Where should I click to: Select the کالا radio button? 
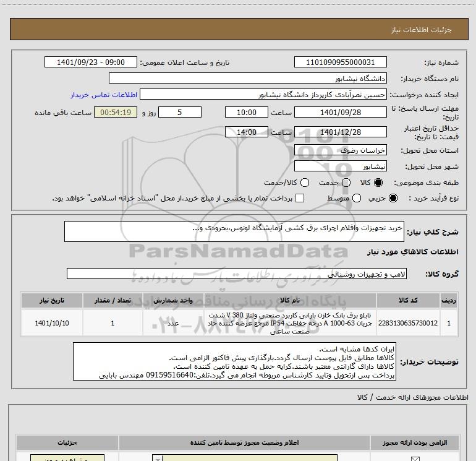[x=378, y=183]
